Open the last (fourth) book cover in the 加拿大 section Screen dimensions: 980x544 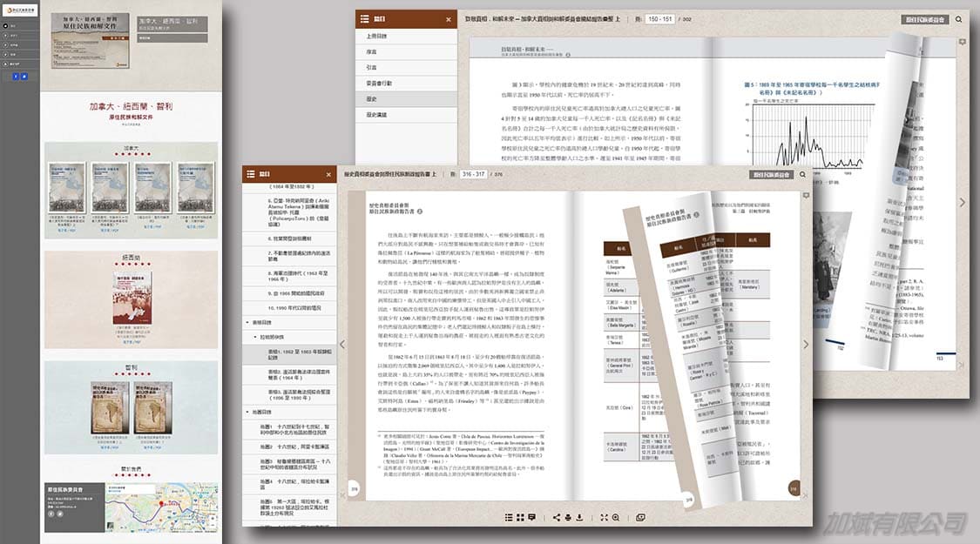(196, 188)
